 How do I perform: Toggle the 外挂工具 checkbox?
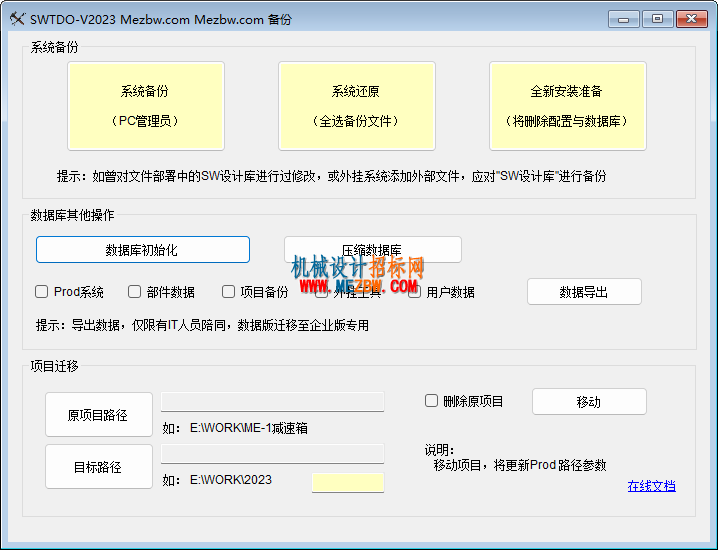click(321, 293)
